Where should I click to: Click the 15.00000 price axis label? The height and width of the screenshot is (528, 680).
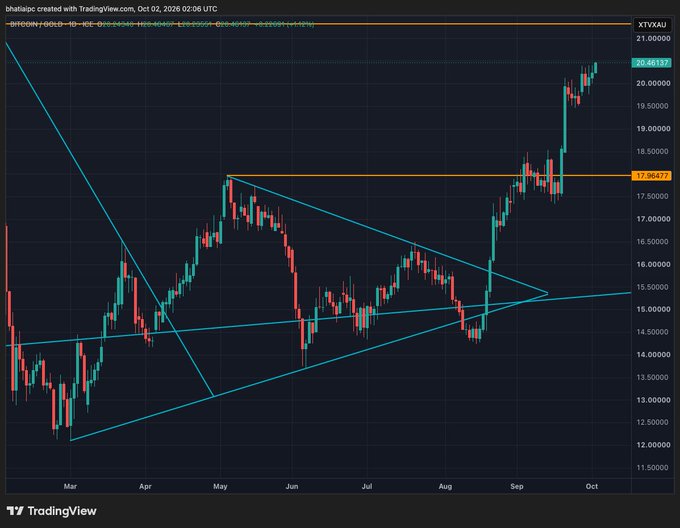click(x=653, y=310)
